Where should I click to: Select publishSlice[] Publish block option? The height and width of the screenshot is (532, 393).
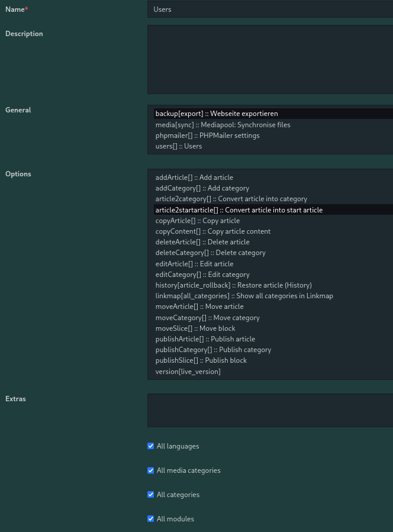coord(201,360)
